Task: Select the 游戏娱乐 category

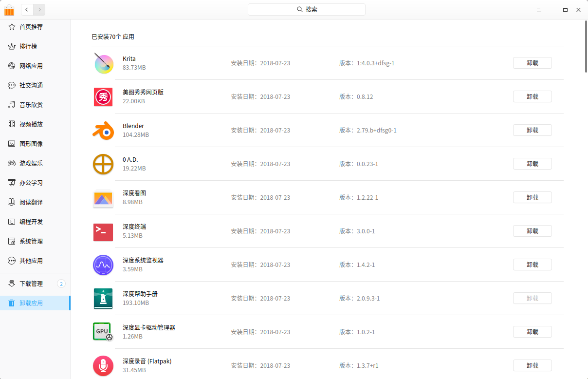Action: point(35,163)
